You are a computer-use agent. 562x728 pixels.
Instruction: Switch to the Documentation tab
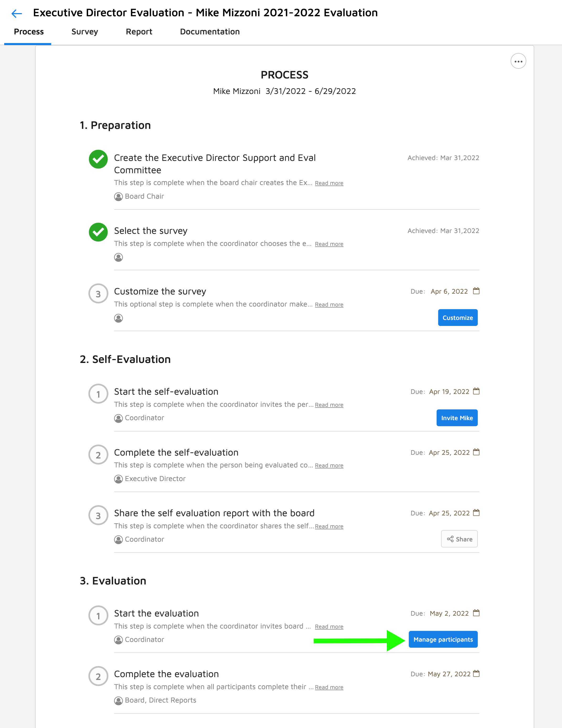click(x=210, y=32)
